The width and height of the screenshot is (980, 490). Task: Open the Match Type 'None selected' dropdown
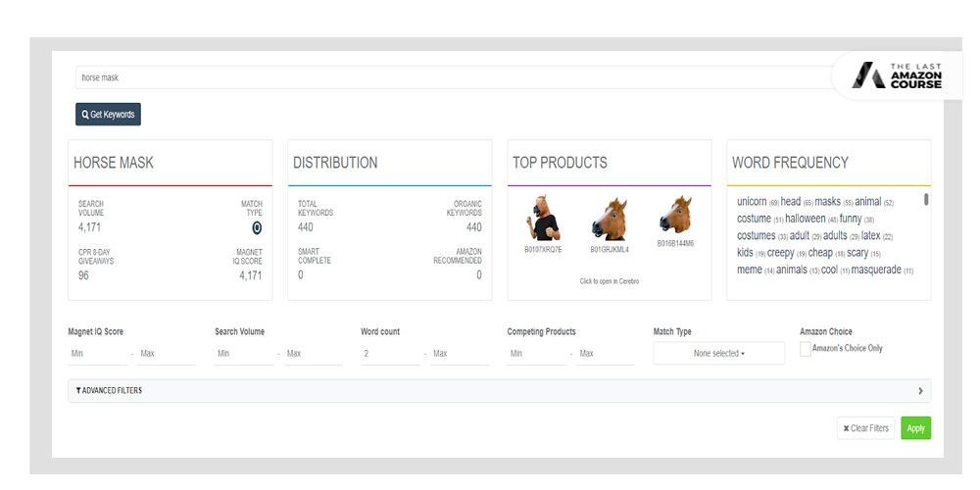(718, 354)
